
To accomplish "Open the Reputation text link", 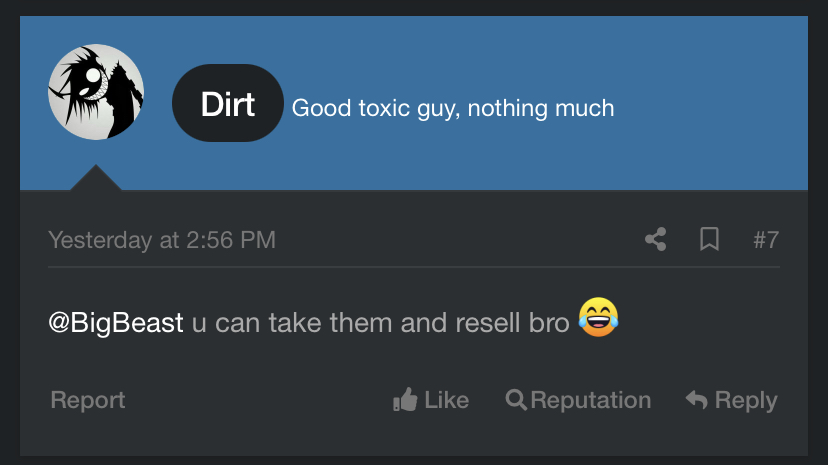I will tap(590, 400).
